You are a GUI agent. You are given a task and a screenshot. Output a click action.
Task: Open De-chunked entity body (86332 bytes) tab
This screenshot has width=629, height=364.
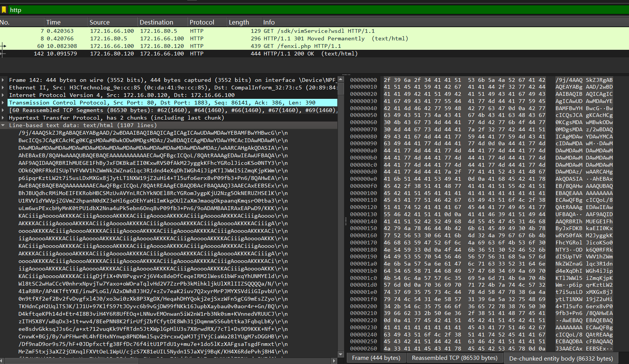tap(561, 358)
